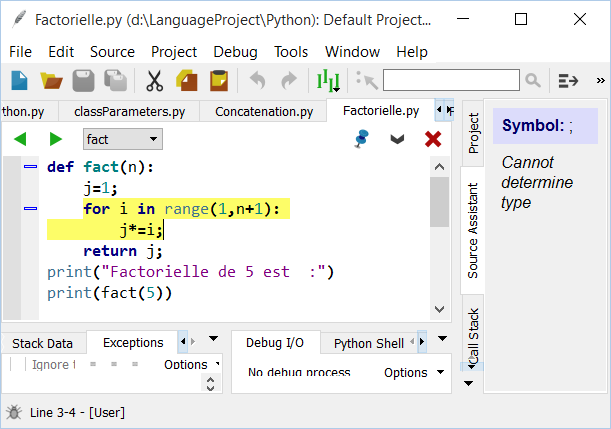Open the Debug menu
611x429 pixels.
[x=235, y=52]
